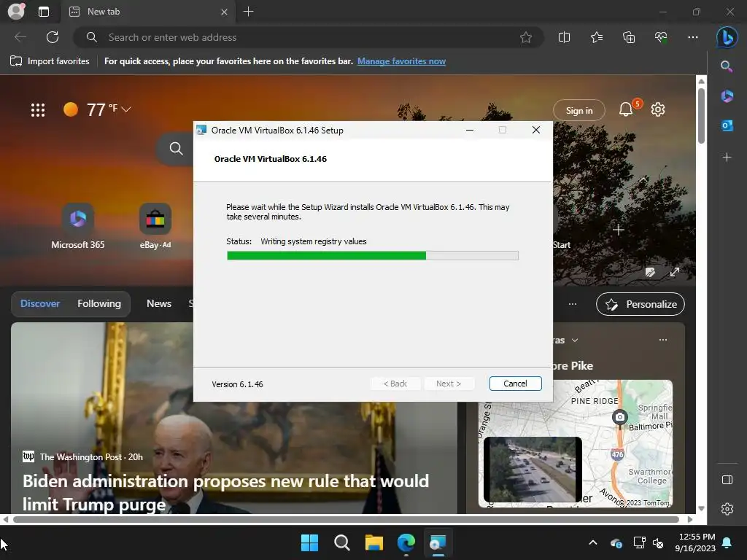
Task: Open the Bing Copilot sidebar button
Action: (727, 37)
